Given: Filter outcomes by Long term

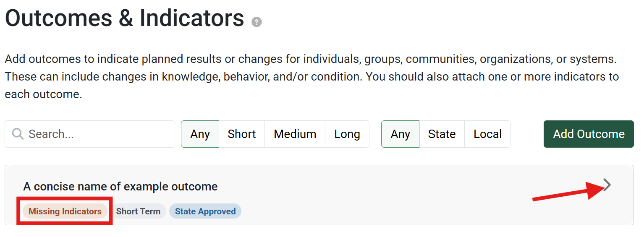Looking at the screenshot, I should (x=347, y=134).
